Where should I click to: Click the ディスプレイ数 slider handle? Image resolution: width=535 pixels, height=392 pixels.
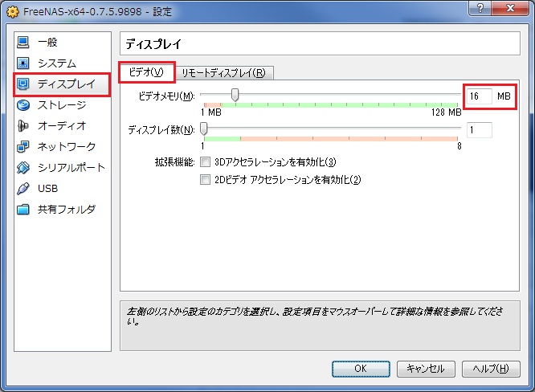pyautogui.click(x=204, y=129)
